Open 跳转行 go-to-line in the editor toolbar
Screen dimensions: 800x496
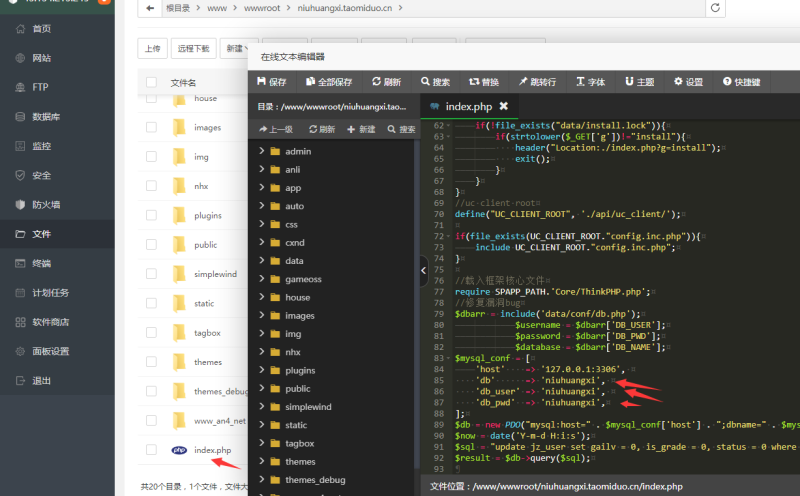(x=537, y=82)
